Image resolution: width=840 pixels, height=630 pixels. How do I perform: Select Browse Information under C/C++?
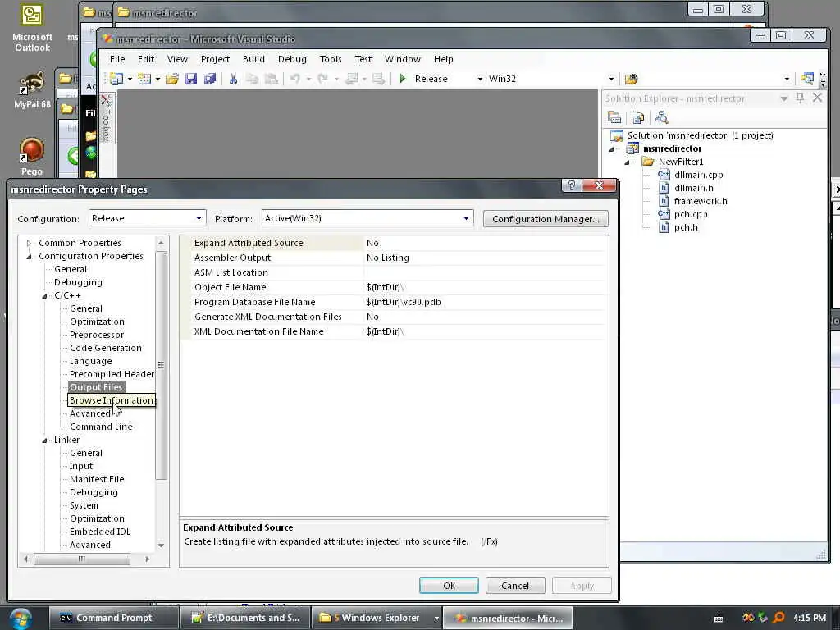112,400
